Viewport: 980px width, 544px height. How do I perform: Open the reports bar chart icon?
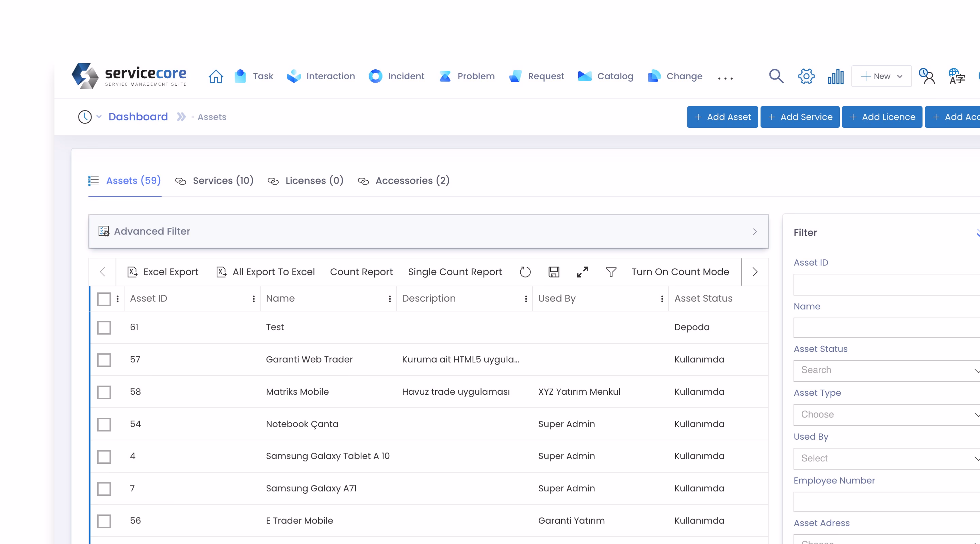pyautogui.click(x=836, y=76)
